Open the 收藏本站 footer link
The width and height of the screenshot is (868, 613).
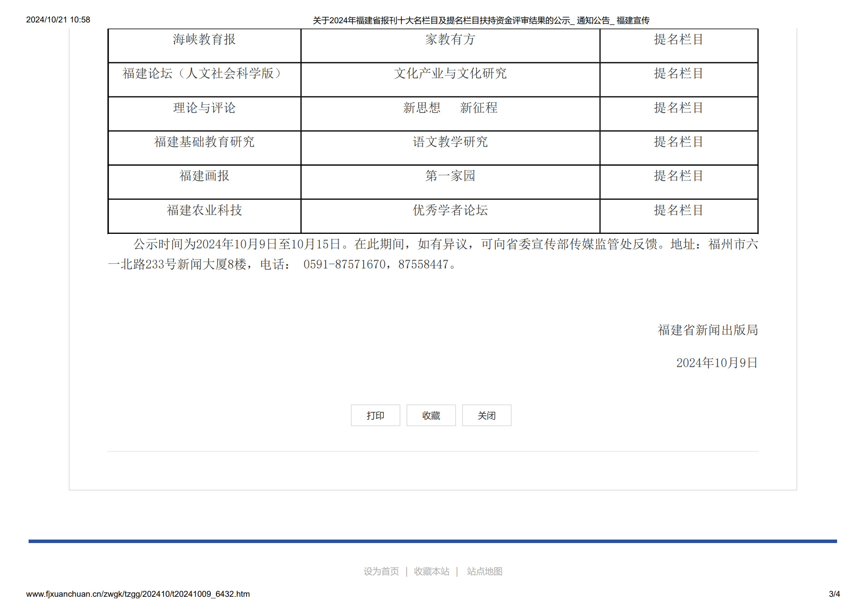tap(431, 571)
